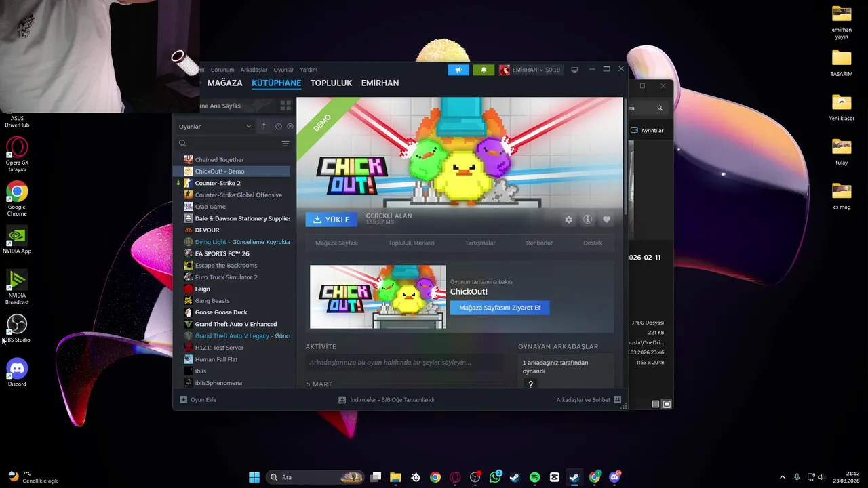This screenshot has height=488, width=868.
Task: Open Rehberler link
Action: coord(539,243)
